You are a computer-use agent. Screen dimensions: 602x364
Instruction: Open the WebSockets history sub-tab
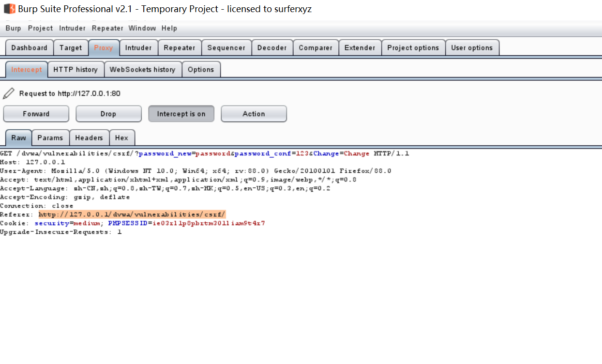click(x=143, y=70)
